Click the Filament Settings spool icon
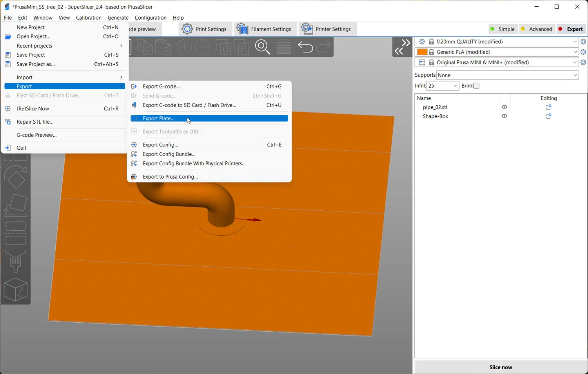The image size is (588, 374). (x=242, y=29)
